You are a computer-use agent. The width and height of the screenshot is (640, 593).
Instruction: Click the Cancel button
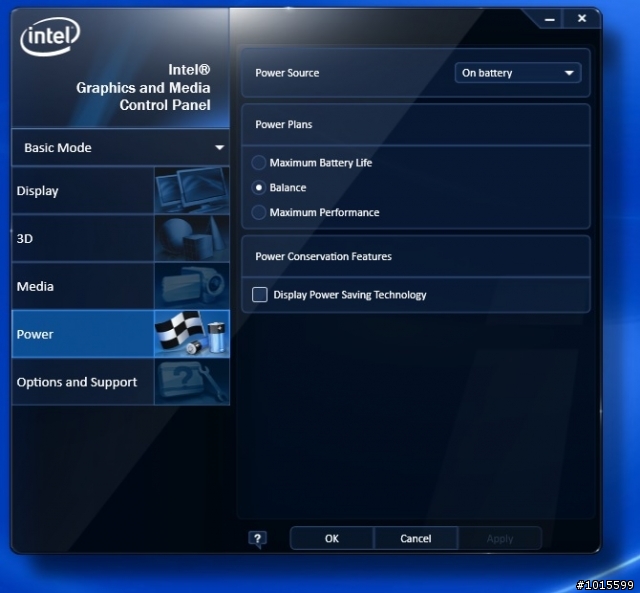click(x=416, y=539)
